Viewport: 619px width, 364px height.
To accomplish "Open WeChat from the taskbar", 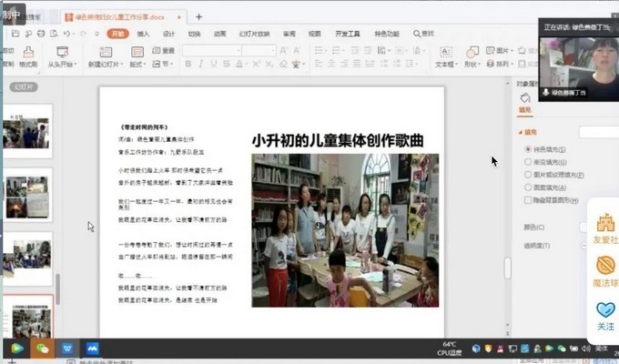I will pyautogui.click(x=42, y=348).
